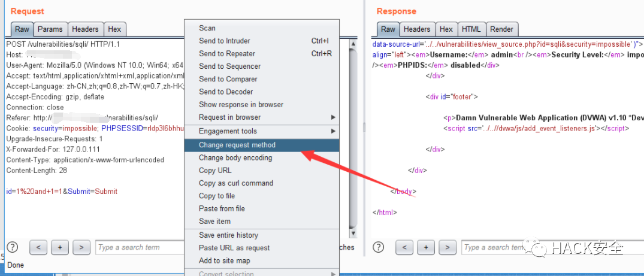The height and width of the screenshot is (276, 644).
Task: Expand the Engagement tools submenu arrow
Action: (334, 132)
